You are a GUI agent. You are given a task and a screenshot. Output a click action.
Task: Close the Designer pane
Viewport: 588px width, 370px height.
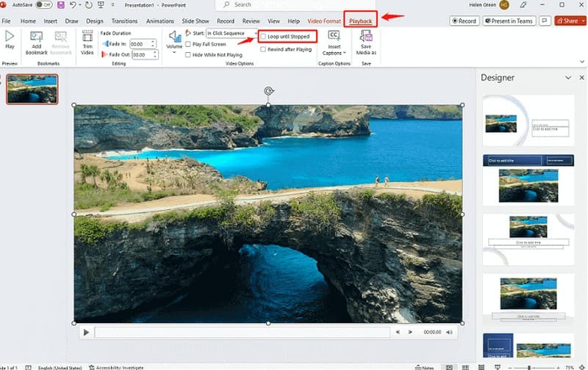coord(581,78)
